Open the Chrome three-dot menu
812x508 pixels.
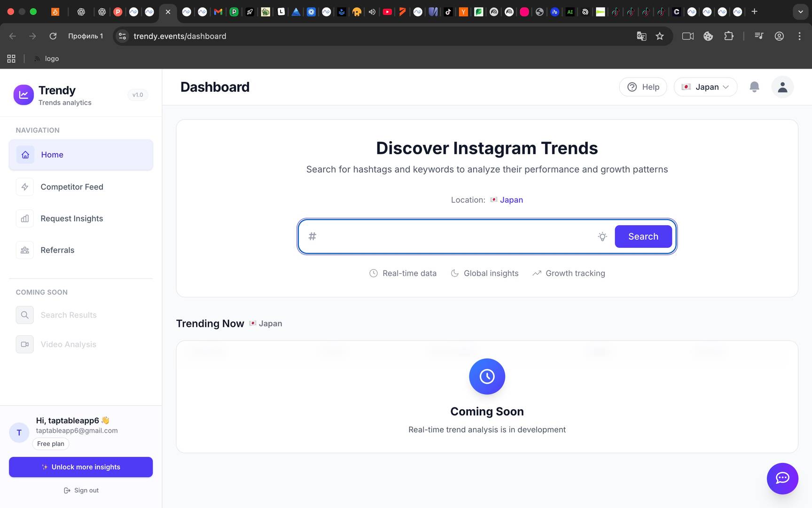coord(799,36)
